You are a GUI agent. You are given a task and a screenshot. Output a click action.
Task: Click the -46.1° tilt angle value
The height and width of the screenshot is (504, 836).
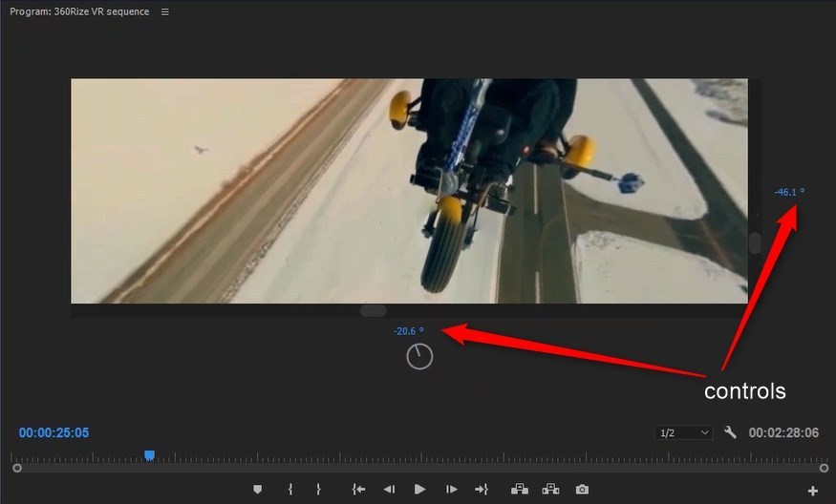tap(789, 192)
